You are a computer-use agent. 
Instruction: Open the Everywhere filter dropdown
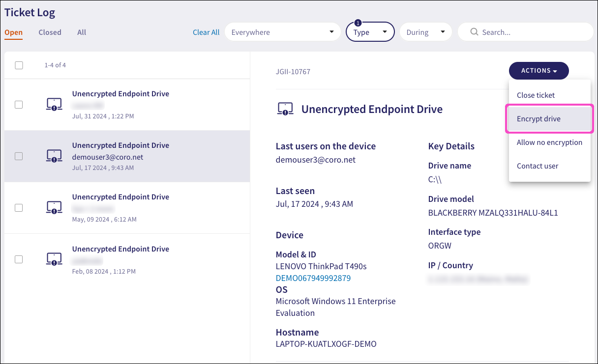click(x=282, y=32)
